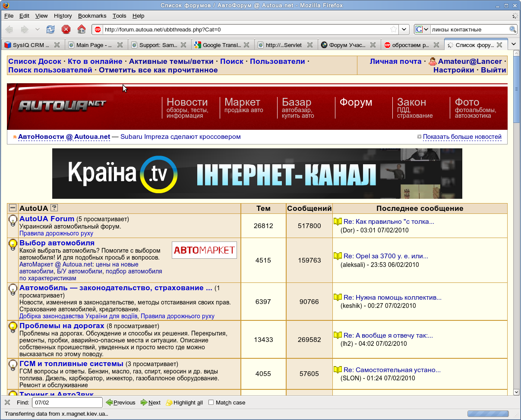Viewport: 521px width, 420px height.
Task: Open the back/forward history dropdown arrow
Action: pos(38,29)
